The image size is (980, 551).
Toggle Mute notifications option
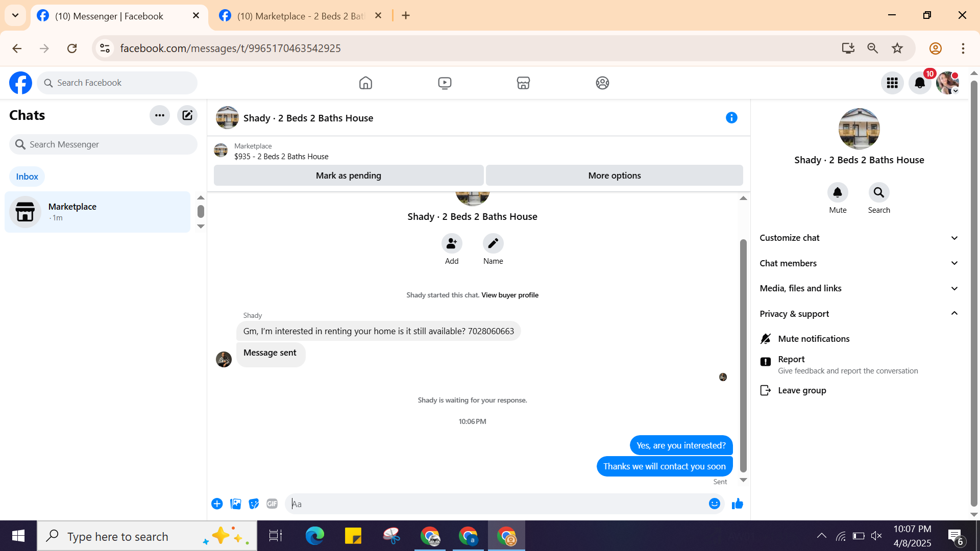pyautogui.click(x=814, y=339)
